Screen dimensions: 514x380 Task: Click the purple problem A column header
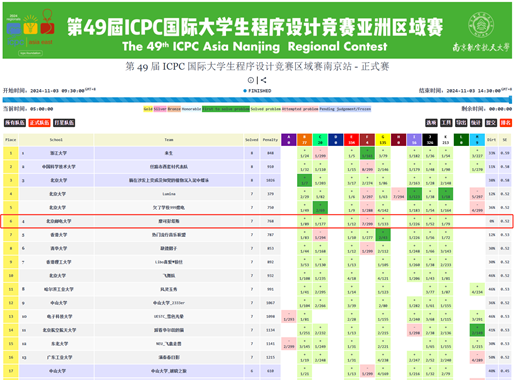pos(289,140)
